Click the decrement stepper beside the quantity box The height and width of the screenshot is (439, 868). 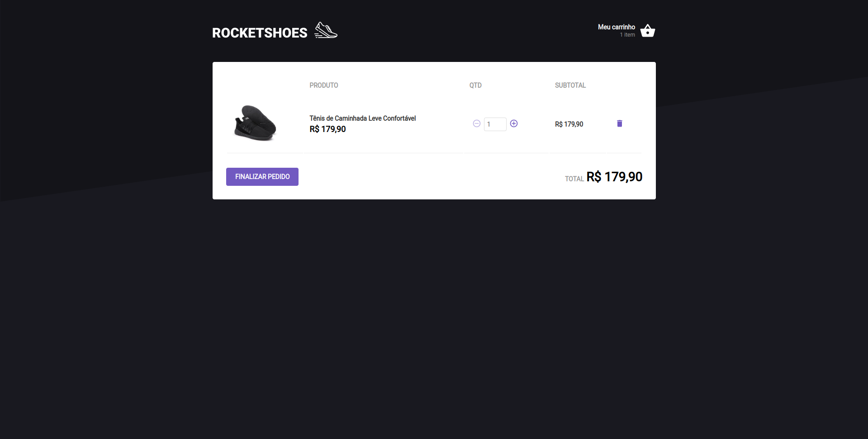[476, 124]
